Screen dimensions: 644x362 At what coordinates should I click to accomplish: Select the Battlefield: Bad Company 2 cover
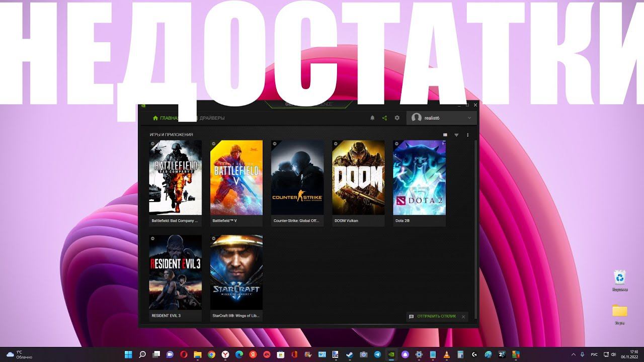[175, 177]
